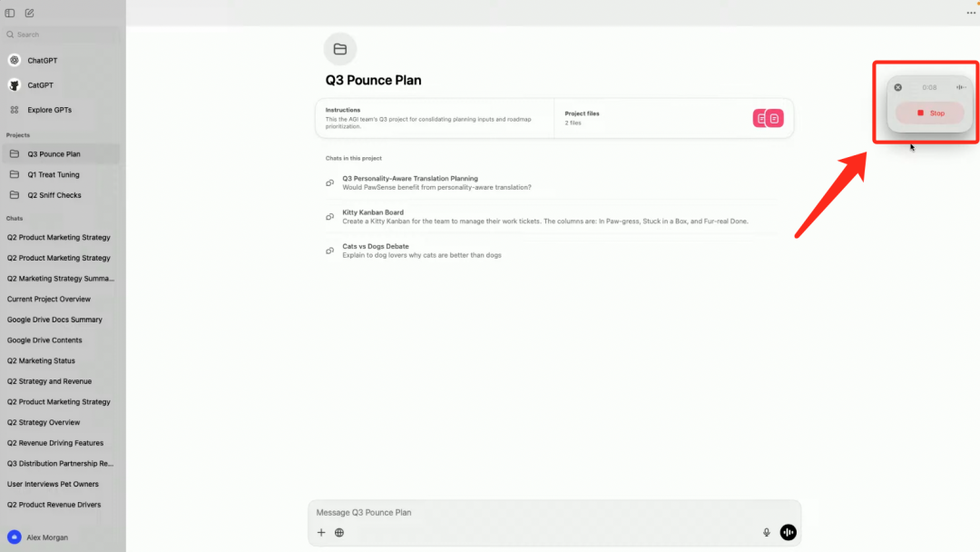Click the microphone dictation icon
Image resolution: width=980 pixels, height=552 pixels.
tap(766, 533)
